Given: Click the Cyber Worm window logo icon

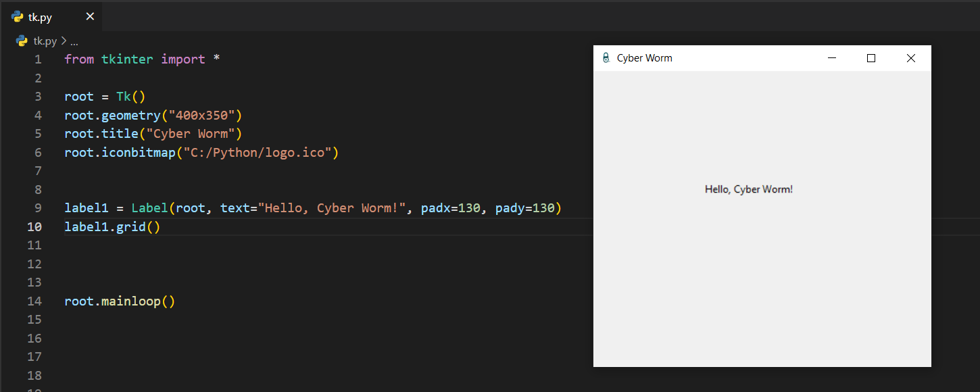Looking at the screenshot, I should tap(606, 58).
